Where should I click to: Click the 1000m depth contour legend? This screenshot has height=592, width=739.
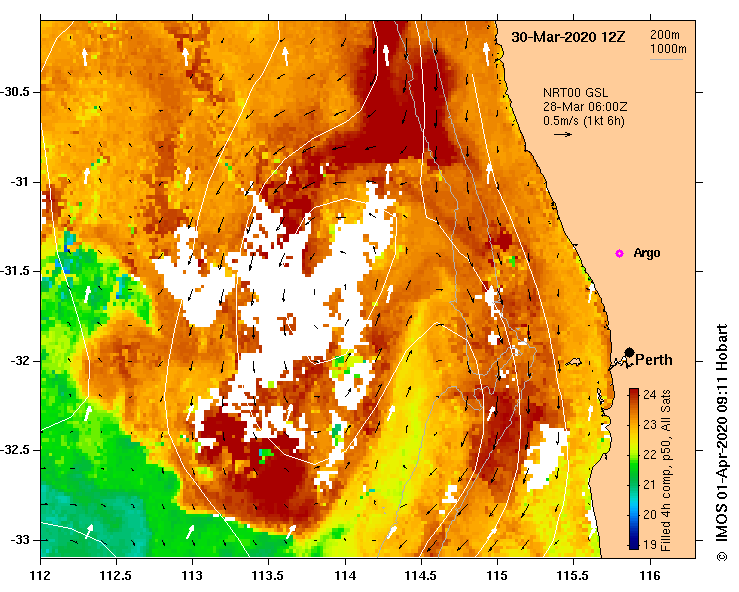[x=668, y=49]
